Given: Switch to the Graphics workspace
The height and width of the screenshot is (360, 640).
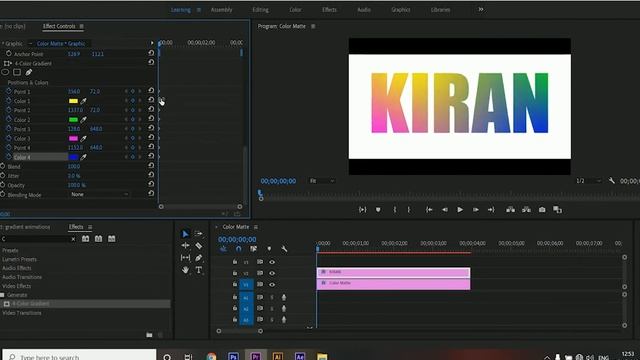Looking at the screenshot, I should coord(400,10).
